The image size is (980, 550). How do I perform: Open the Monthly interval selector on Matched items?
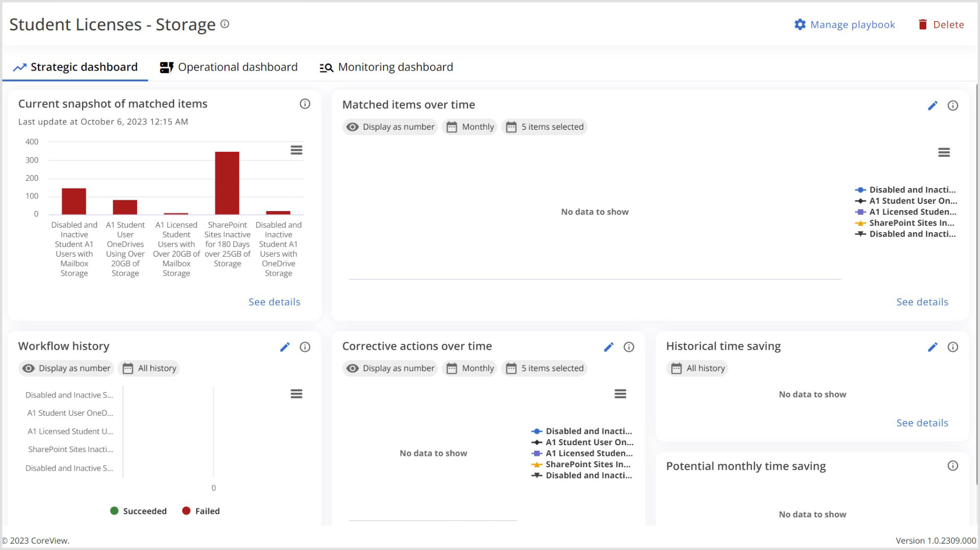click(x=469, y=126)
